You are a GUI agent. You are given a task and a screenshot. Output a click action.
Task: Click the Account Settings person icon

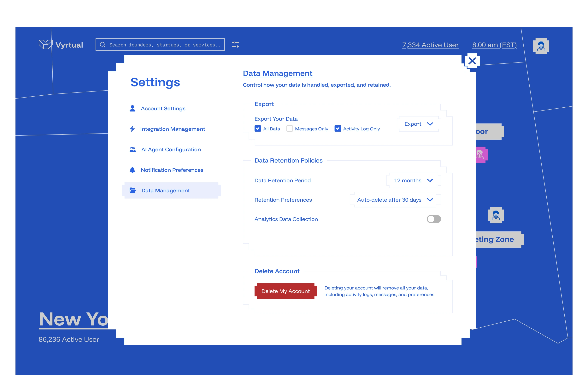pyautogui.click(x=132, y=109)
